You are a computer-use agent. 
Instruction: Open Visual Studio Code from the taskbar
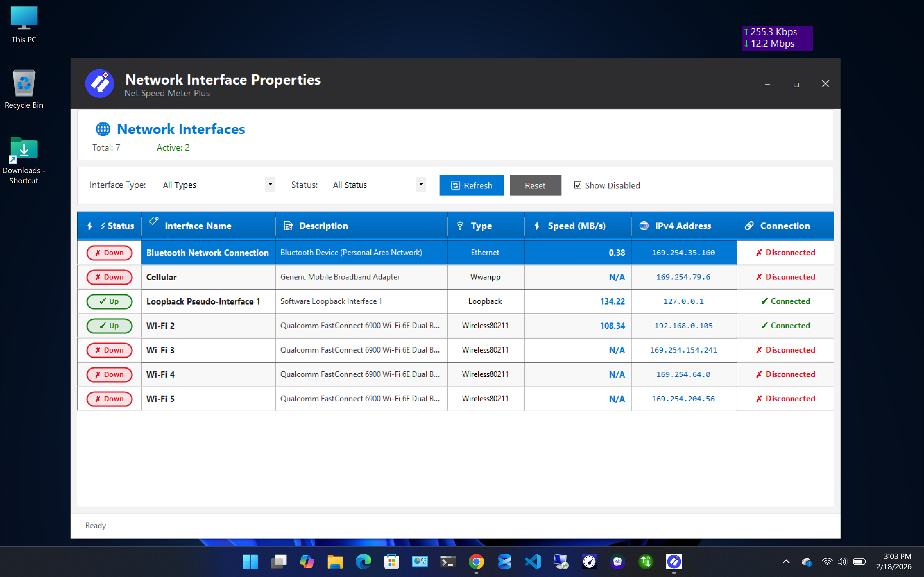[x=533, y=561]
